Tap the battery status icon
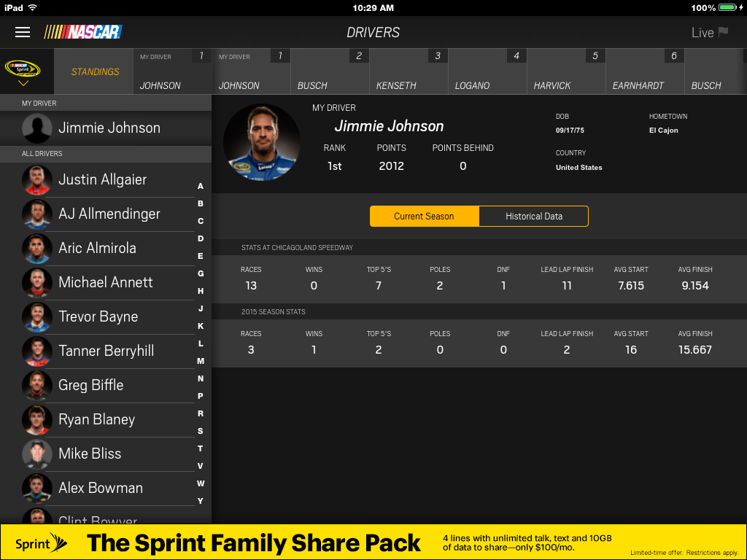Image resolution: width=747 pixels, height=560 pixels. coord(727,7)
